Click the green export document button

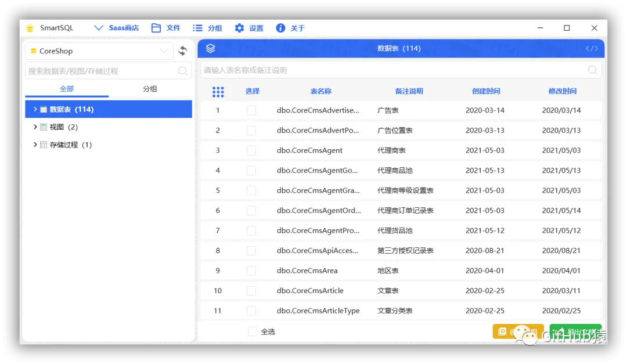(575, 331)
